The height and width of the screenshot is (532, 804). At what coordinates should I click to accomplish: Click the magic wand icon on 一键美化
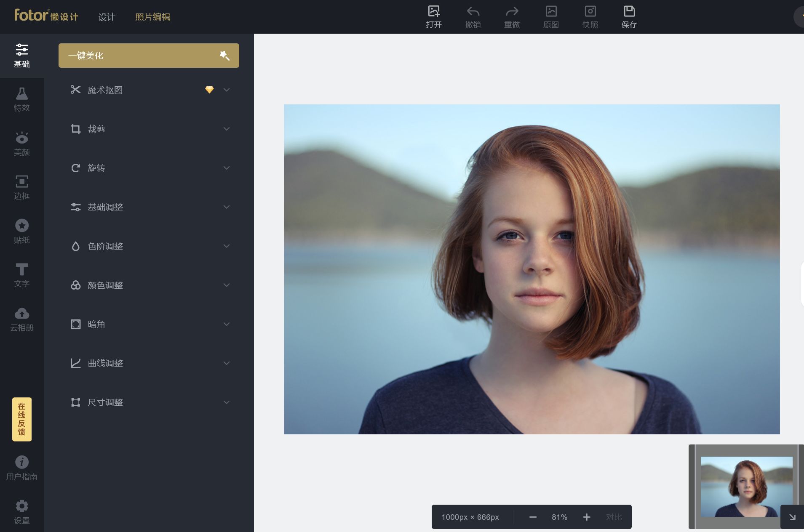click(224, 56)
